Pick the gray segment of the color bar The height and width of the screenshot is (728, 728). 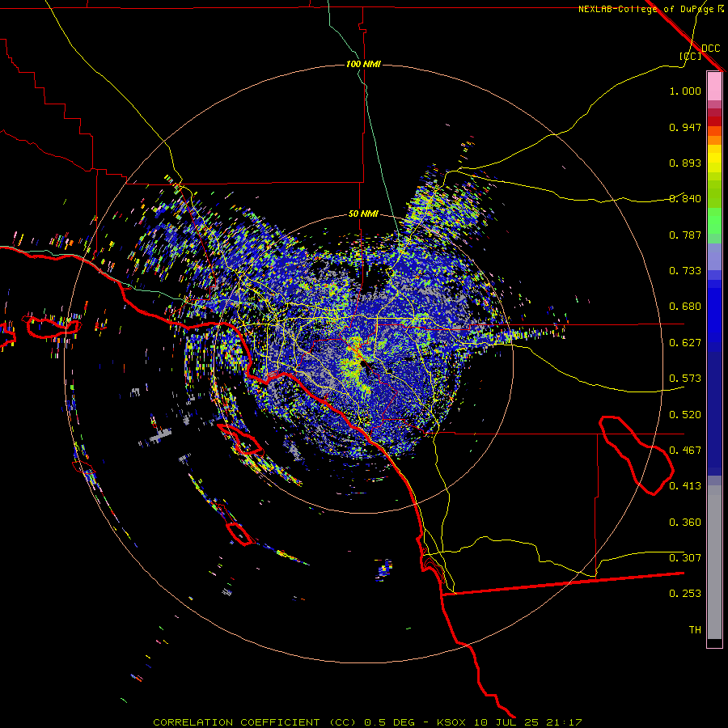tap(714, 562)
